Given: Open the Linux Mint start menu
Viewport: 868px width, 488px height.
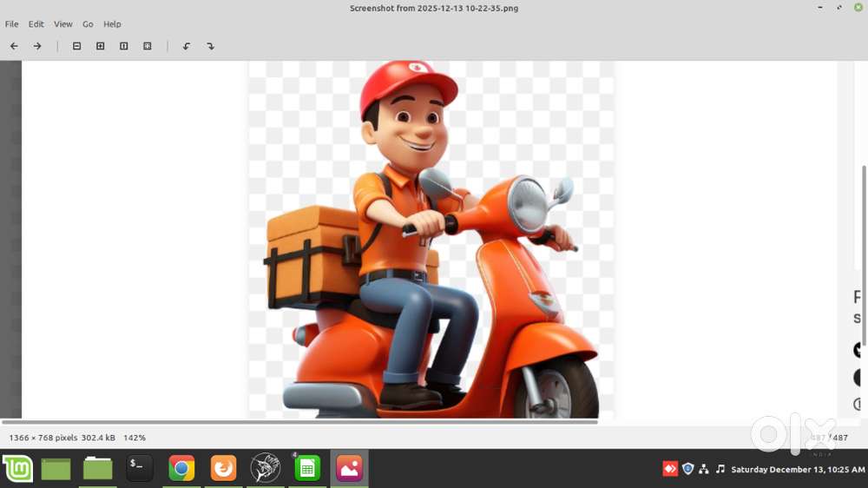Looking at the screenshot, I should point(17,469).
